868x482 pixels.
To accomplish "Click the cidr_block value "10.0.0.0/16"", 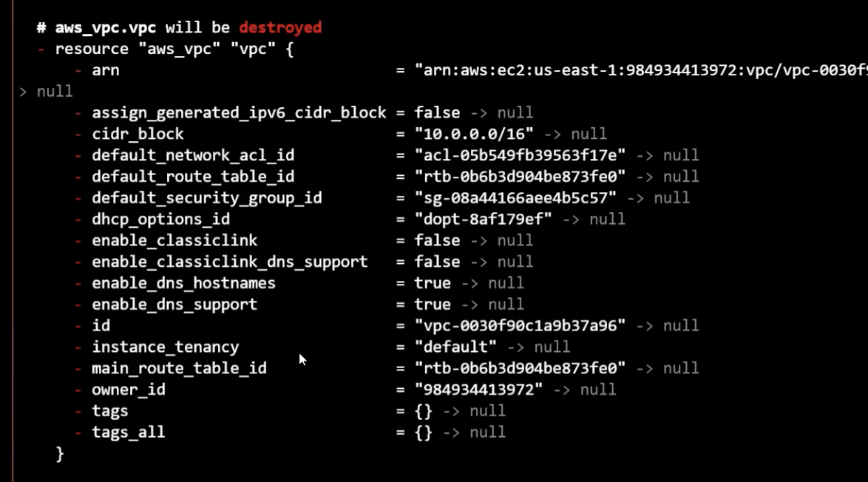I will point(474,134).
